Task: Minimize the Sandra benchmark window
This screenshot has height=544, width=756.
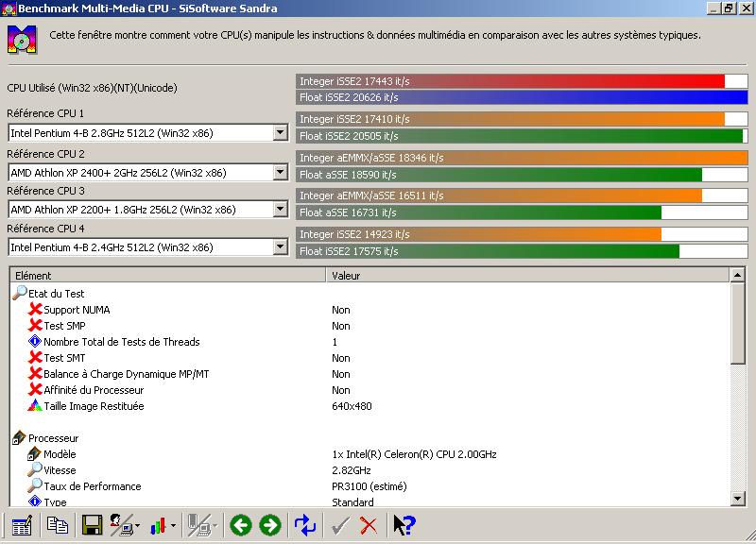Action: point(714,8)
